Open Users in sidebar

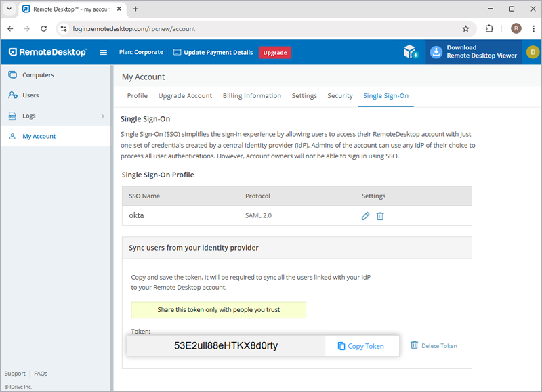coord(30,95)
